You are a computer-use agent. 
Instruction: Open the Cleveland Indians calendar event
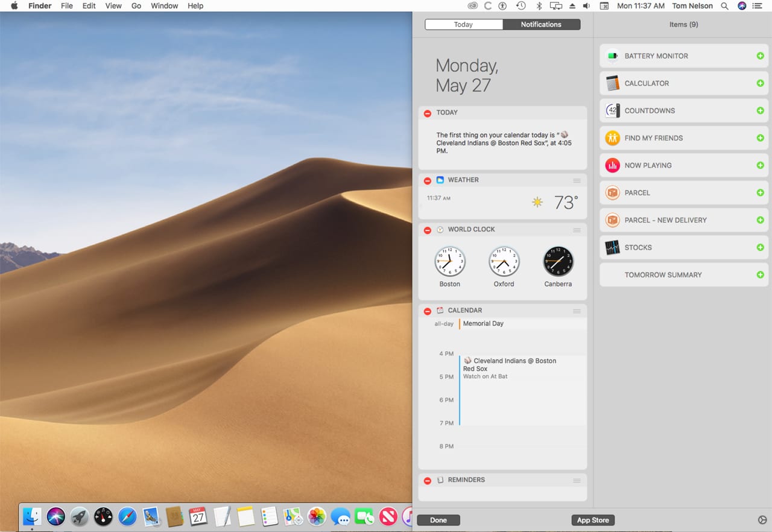click(x=522, y=390)
